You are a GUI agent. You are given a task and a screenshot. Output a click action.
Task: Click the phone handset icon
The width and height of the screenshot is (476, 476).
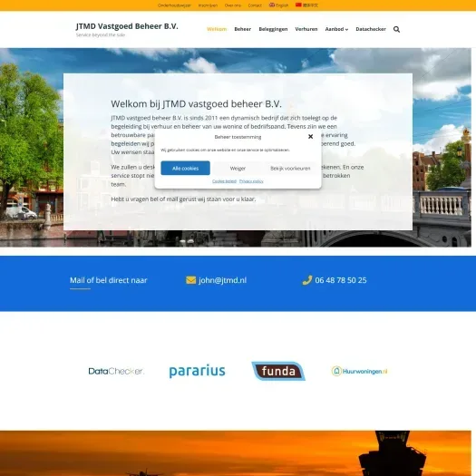pyautogui.click(x=307, y=280)
